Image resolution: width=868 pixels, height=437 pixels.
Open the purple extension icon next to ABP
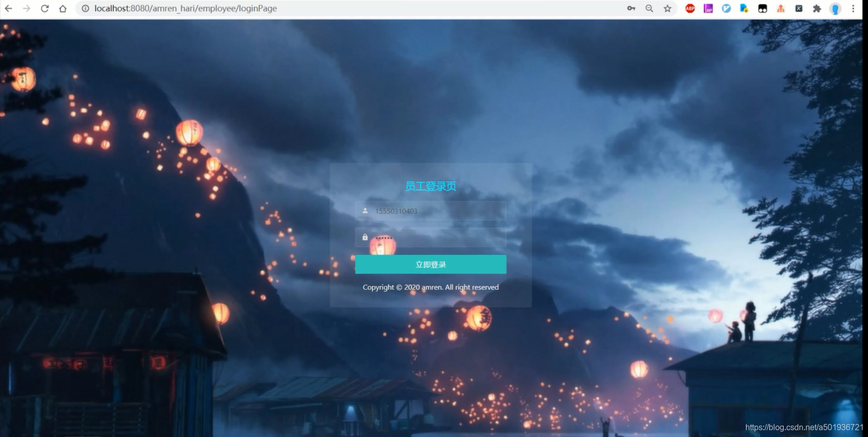click(x=708, y=9)
